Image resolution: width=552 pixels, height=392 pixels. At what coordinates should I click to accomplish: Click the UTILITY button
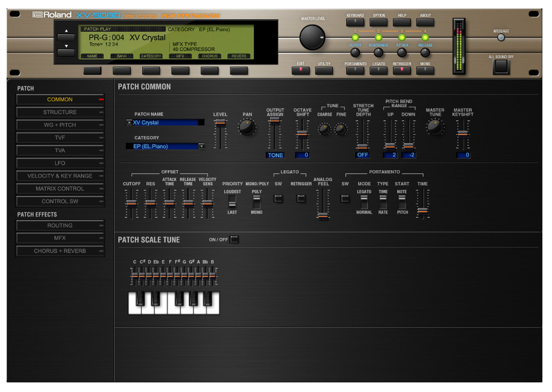click(324, 71)
